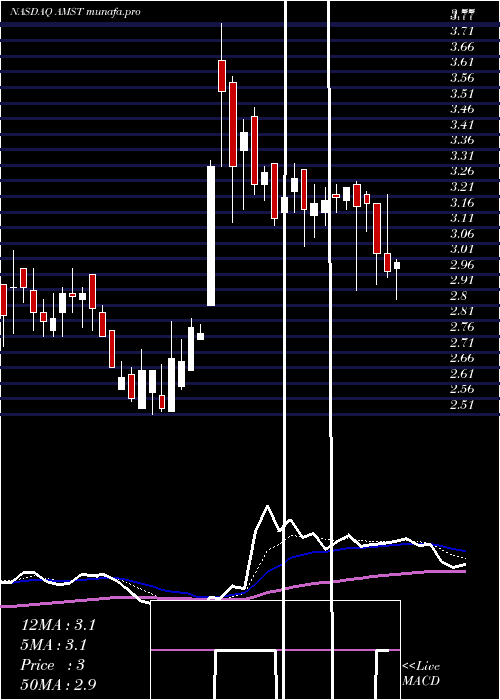Select the Price : 3 readout

[x=53, y=665]
